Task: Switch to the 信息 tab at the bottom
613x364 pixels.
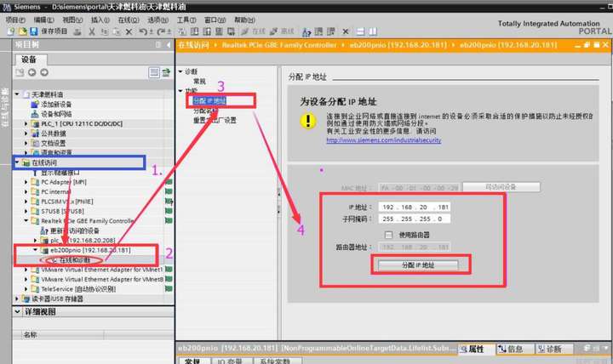Action: (514, 349)
